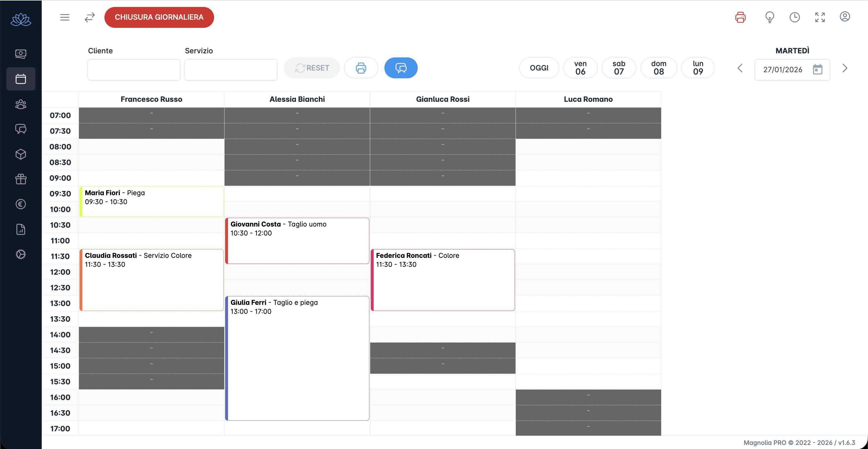Open the hamburger menu icon
868x449 pixels.
pyautogui.click(x=65, y=17)
